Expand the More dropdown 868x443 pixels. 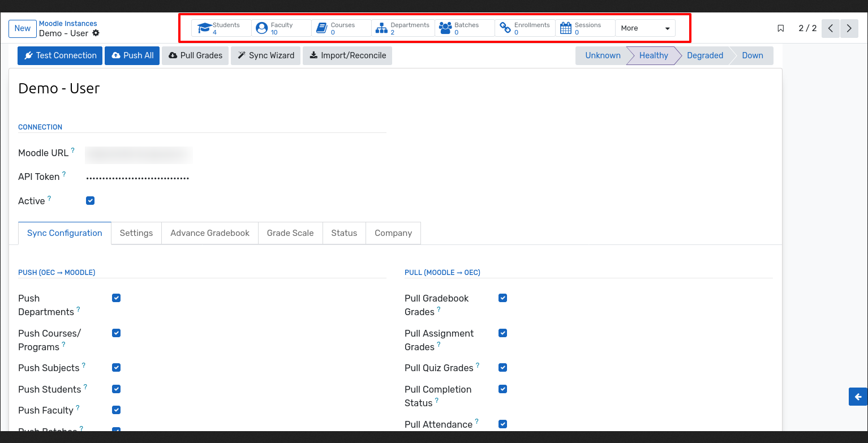[645, 28]
